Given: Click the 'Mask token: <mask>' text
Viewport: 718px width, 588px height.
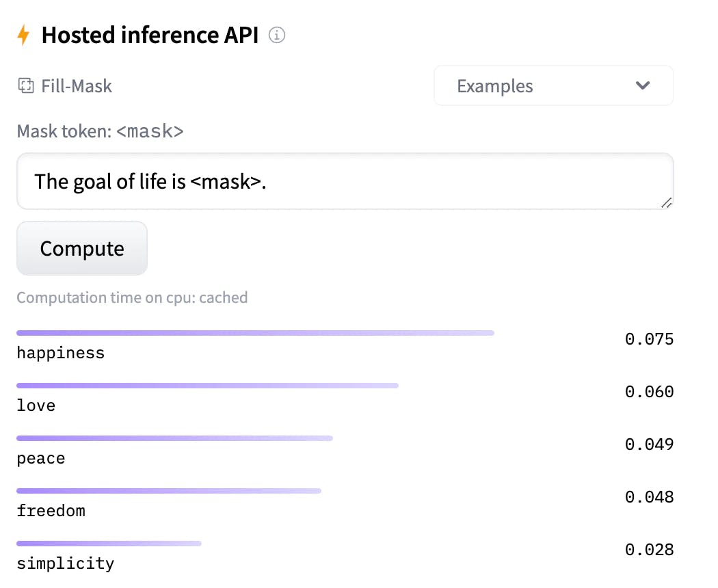Looking at the screenshot, I should point(101,131).
